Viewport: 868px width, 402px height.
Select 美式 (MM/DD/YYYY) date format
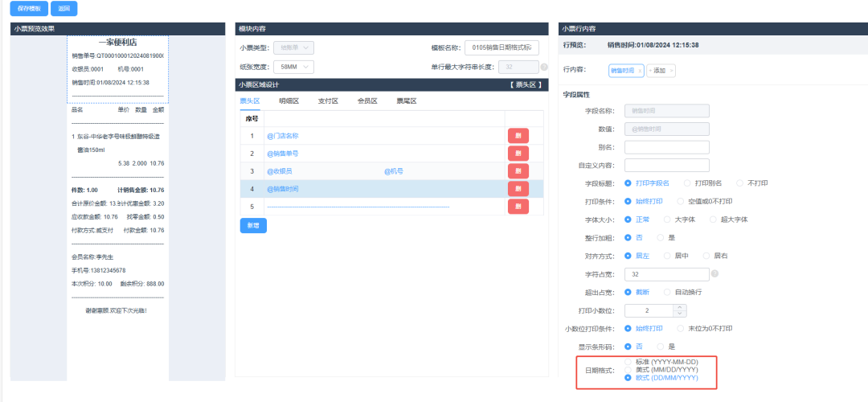tap(628, 370)
